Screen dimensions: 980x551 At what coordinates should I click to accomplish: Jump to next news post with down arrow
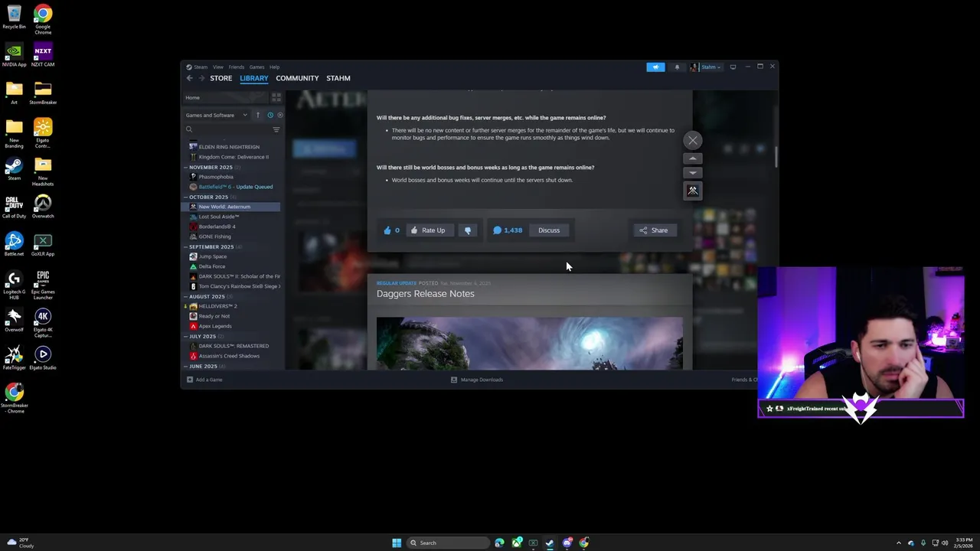tap(693, 173)
